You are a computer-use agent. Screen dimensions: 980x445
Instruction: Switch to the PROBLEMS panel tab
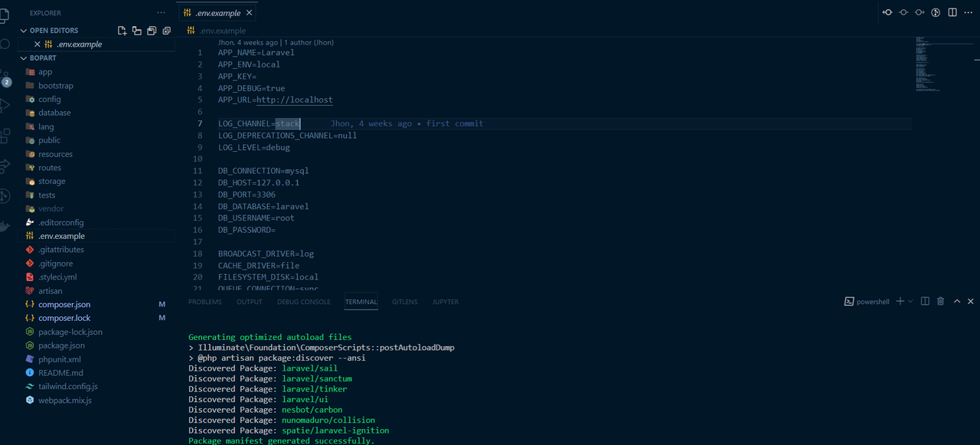coord(204,302)
